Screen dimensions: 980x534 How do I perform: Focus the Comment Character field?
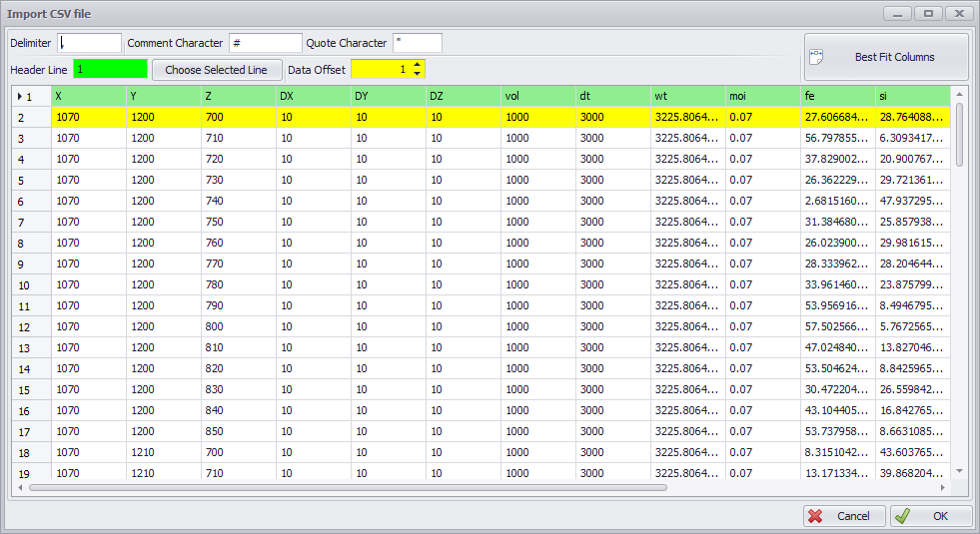(x=265, y=43)
